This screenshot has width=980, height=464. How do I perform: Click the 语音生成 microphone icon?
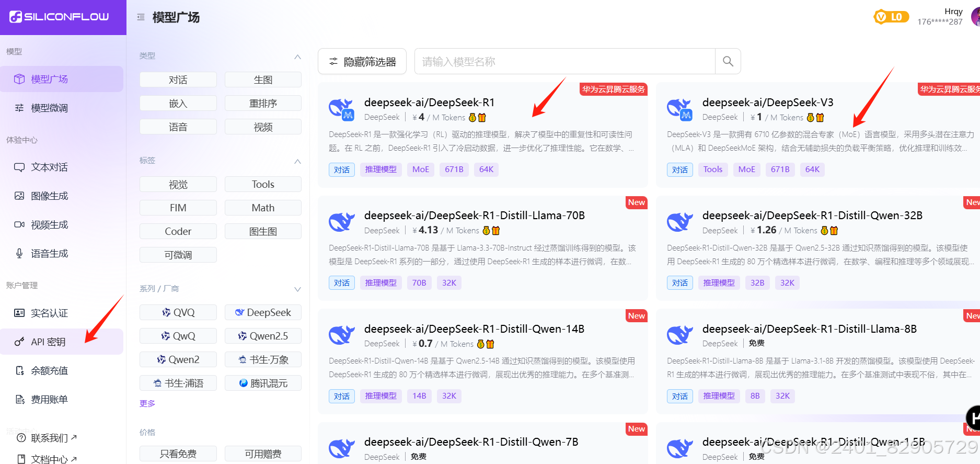click(19, 253)
